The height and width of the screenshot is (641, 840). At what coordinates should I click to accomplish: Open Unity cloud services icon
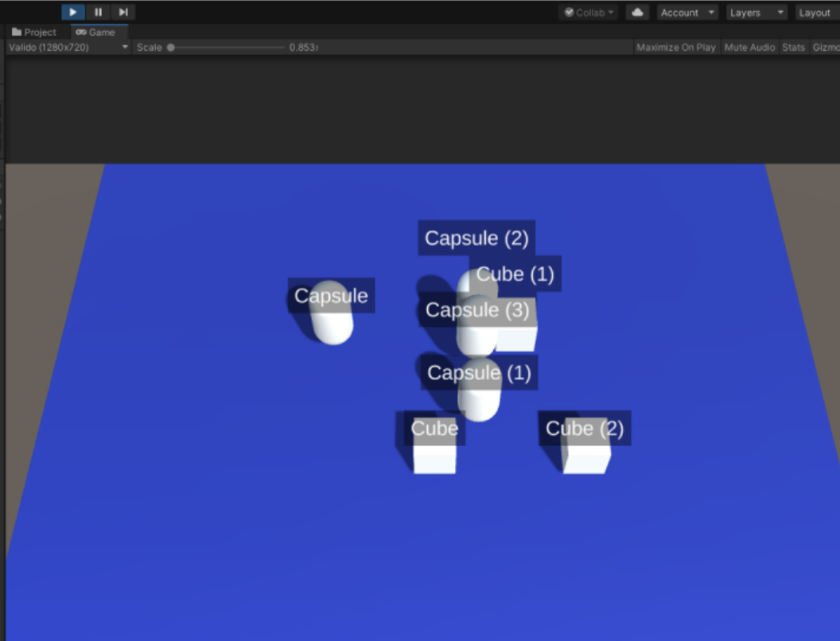[637, 12]
